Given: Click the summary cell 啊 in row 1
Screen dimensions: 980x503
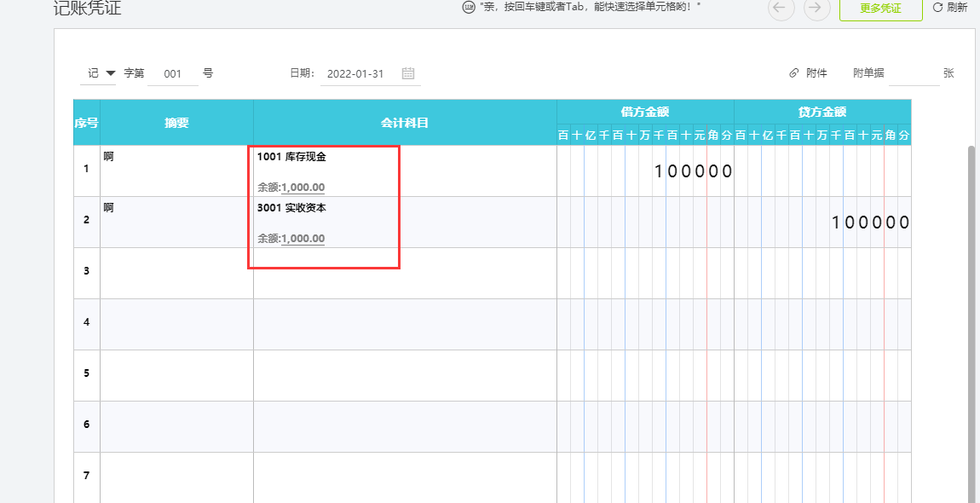Looking at the screenshot, I should pos(177,171).
